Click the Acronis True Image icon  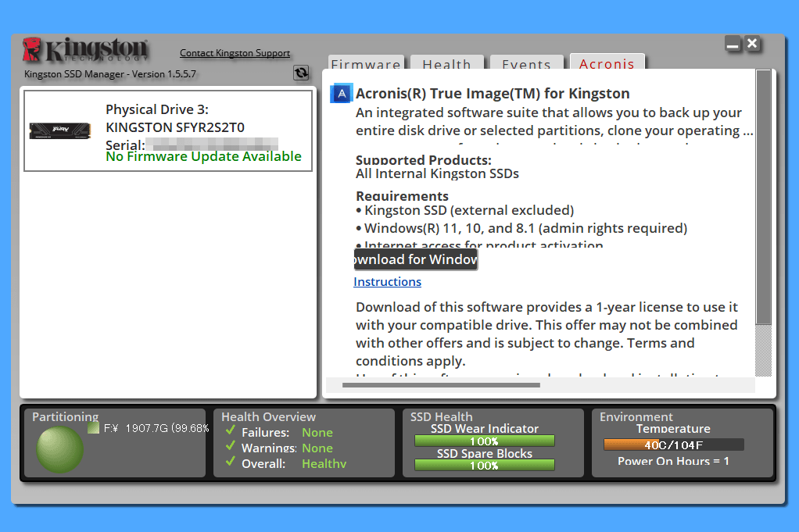(342, 94)
